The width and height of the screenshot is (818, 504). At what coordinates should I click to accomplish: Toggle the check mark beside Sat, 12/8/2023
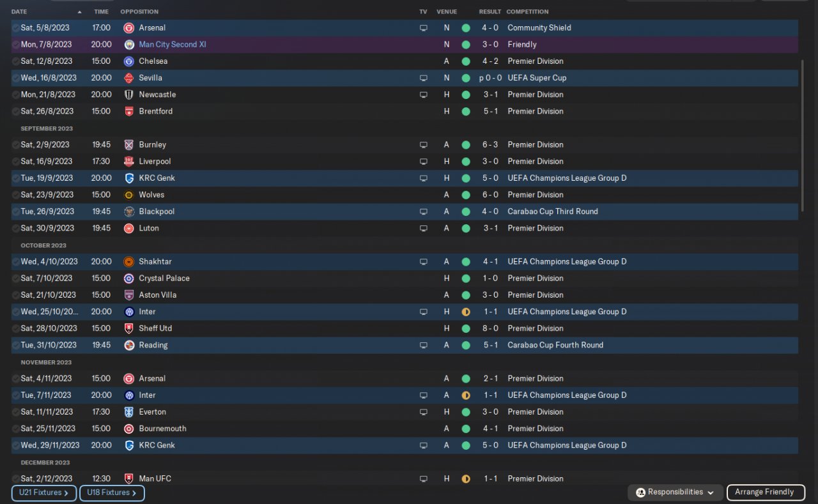(x=15, y=61)
